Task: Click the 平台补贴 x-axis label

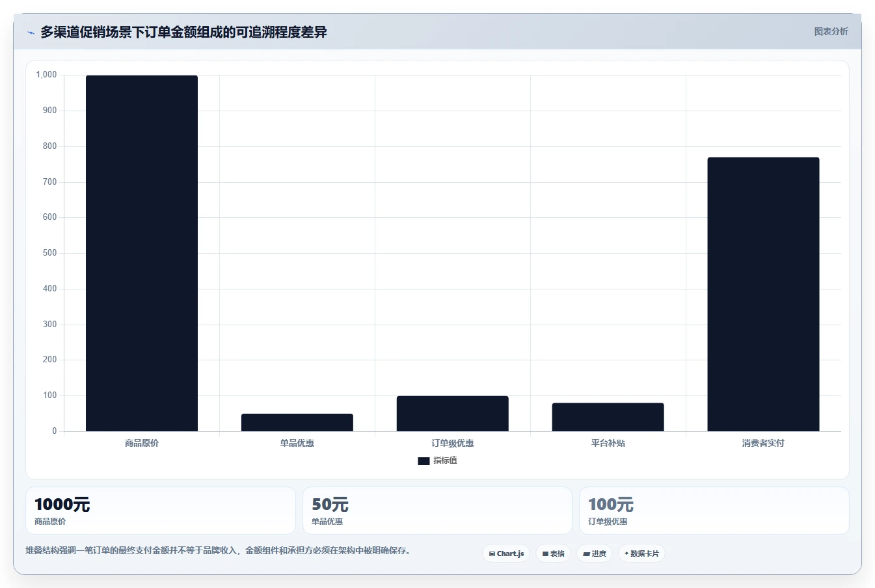Action: pyautogui.click(x=608, y=443)
